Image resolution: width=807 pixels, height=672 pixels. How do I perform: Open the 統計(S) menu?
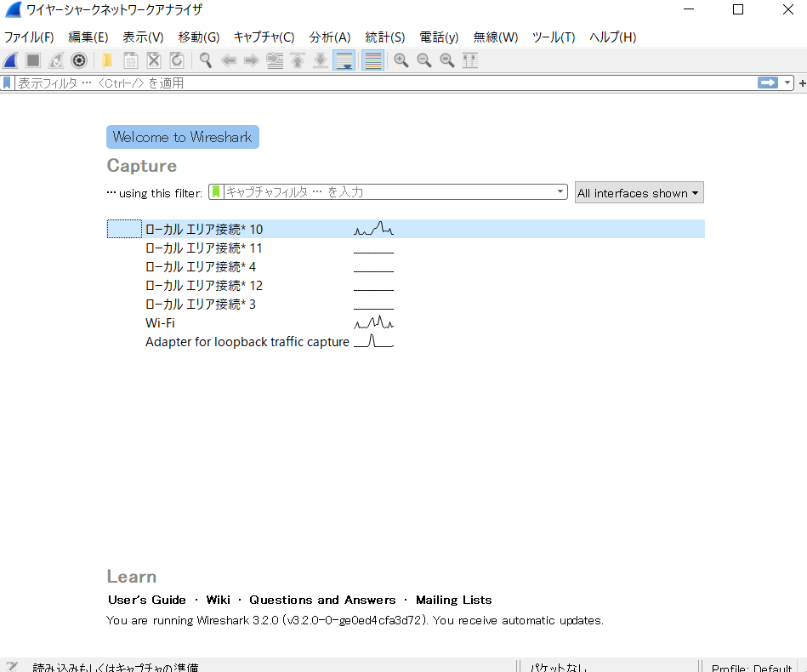click(385, 37)
